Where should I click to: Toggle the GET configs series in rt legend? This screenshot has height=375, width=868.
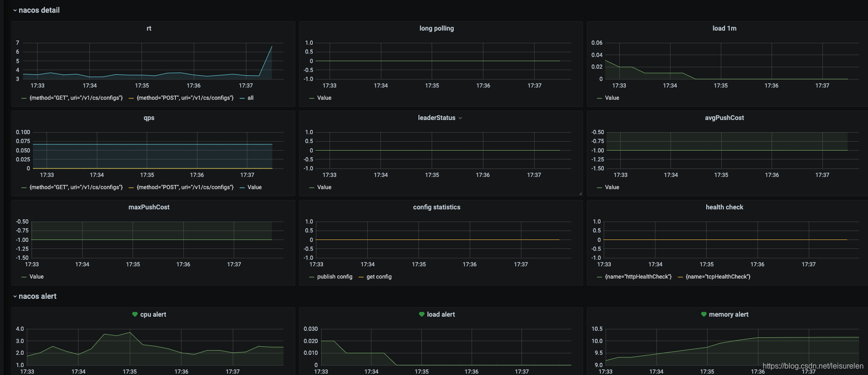pos(76,98)
